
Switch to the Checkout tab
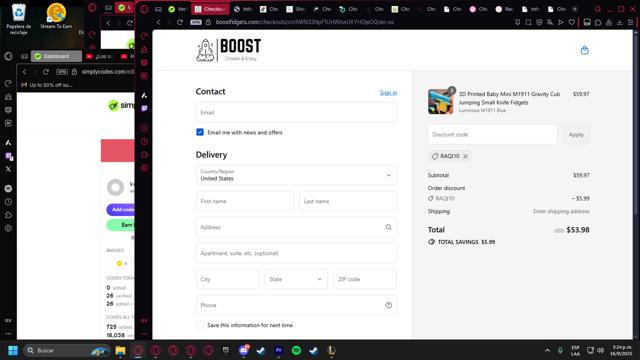click(x=210, y=9)
